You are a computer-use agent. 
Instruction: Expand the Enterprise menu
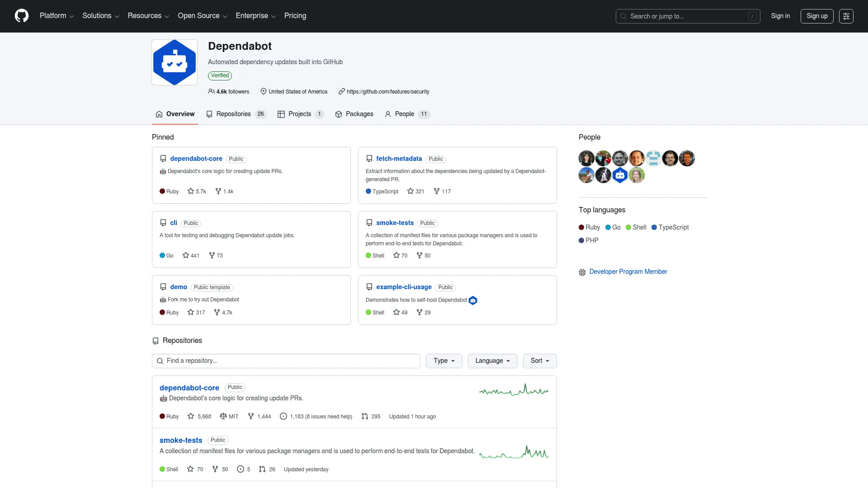coord(256,16)
